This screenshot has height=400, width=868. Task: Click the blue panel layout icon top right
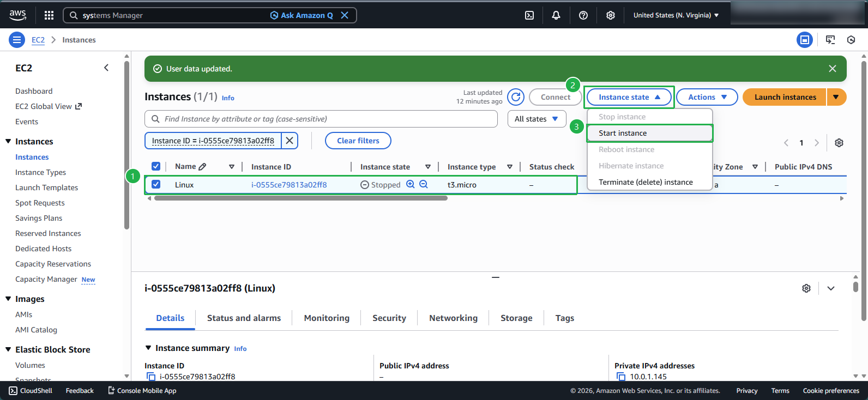[x=805, y=40]
